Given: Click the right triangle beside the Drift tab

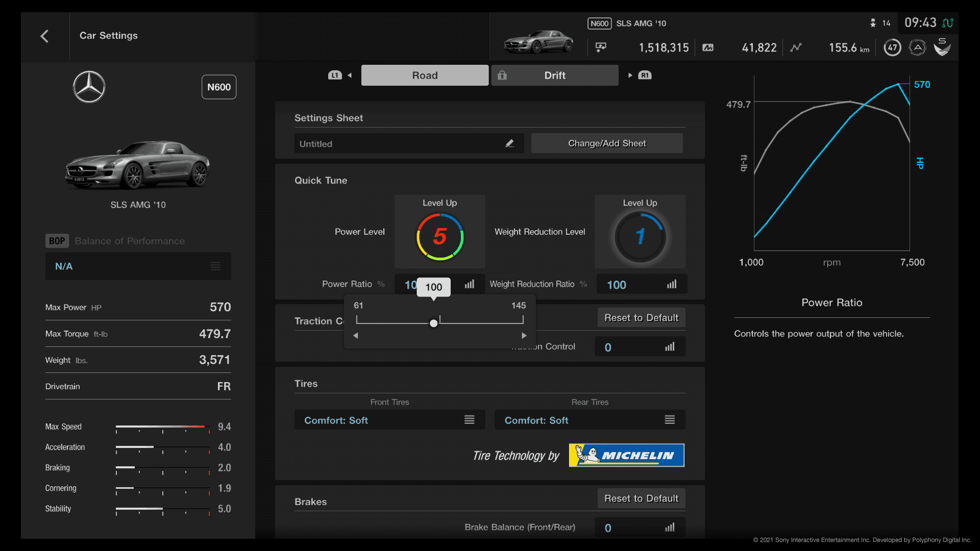Looking at the screenshot, I should [630, 76].
